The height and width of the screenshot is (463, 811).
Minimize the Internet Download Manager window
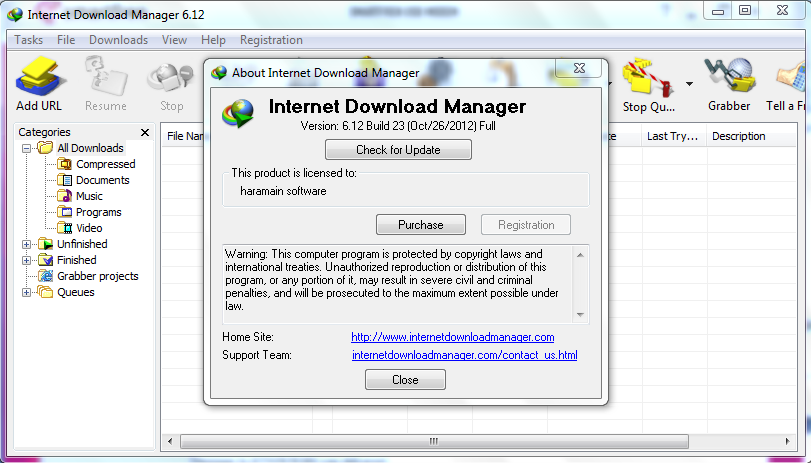click(x=718, y=11)
